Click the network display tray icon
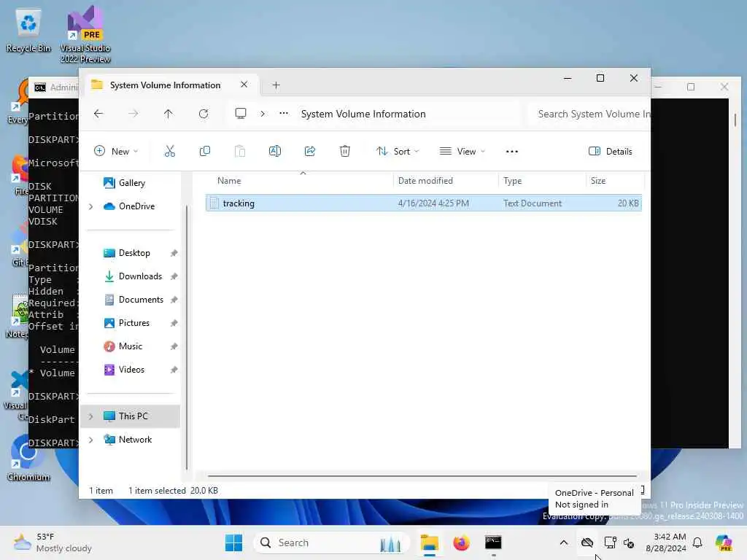747x560 pixels. [x=611, y=542]
